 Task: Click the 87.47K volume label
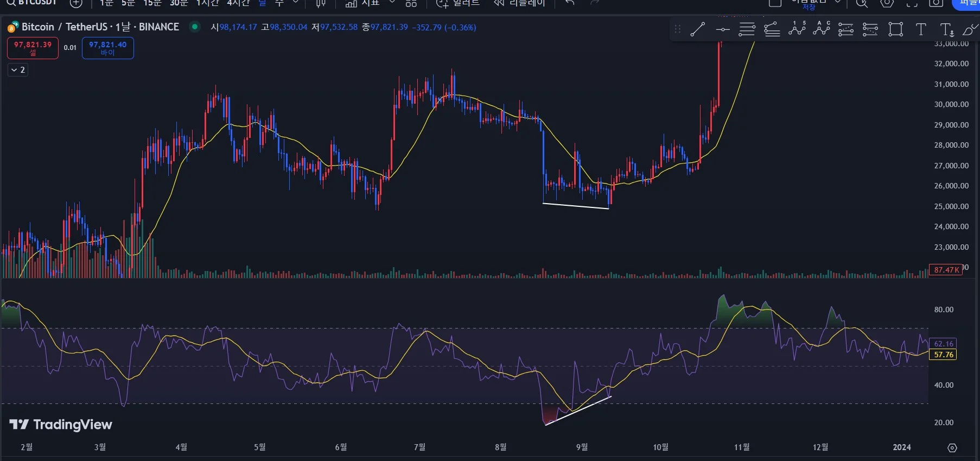(946, 270)
